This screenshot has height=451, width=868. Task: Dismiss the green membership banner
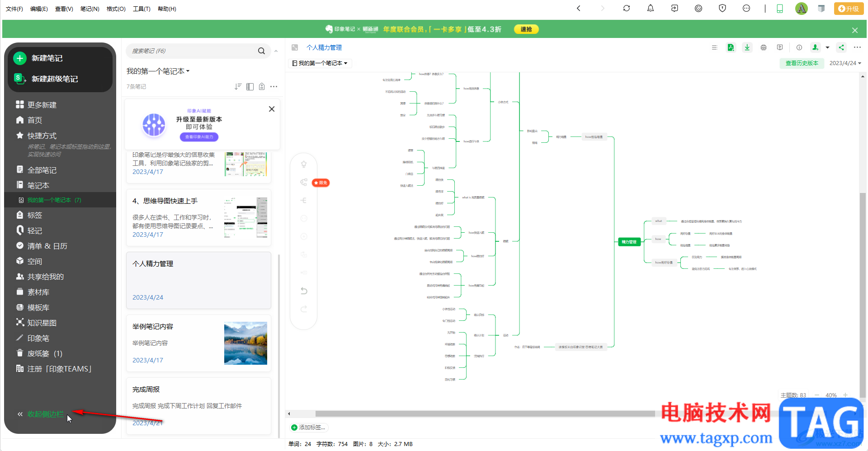[x=855, y=30]
